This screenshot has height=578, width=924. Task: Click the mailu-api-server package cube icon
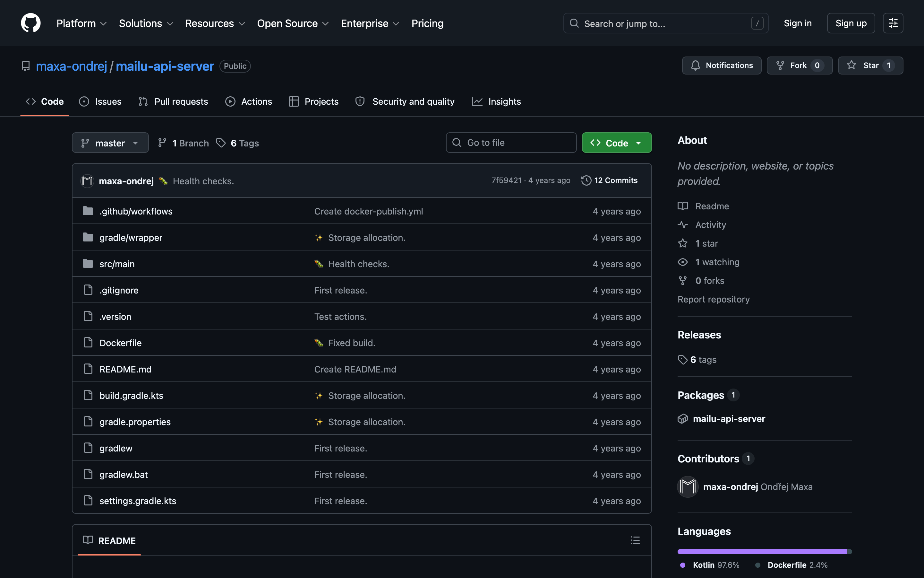(683, 419)
